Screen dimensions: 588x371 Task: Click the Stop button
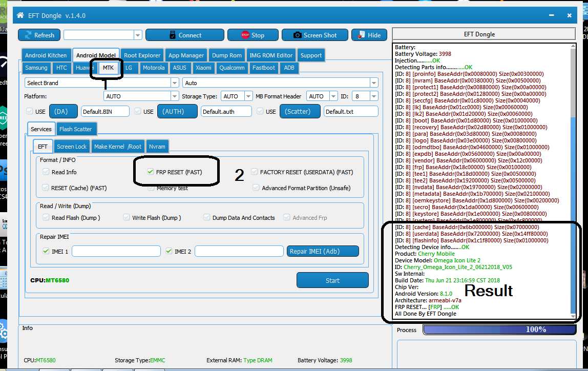click(253, 35)
